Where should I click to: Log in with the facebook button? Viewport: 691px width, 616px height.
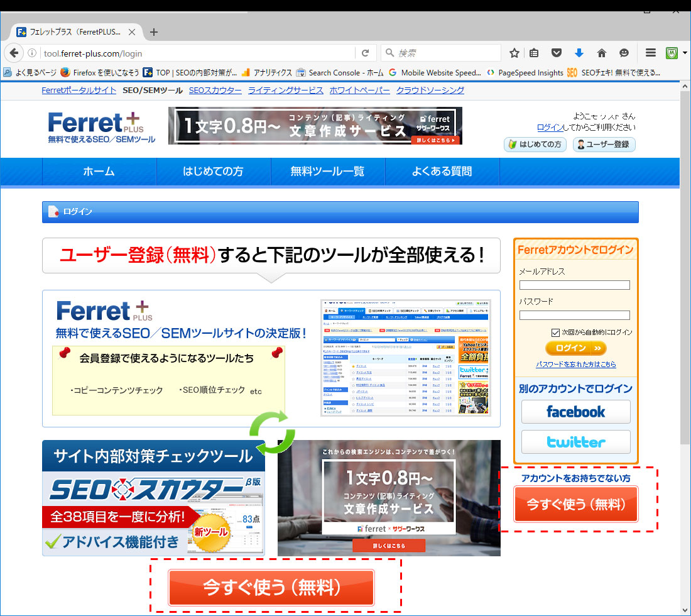[575, 412]
